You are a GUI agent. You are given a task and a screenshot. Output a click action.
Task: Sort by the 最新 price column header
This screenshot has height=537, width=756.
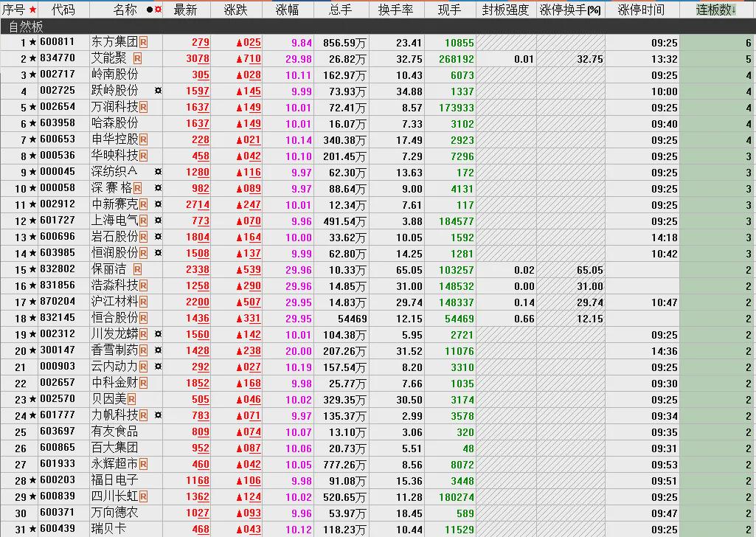click(185, 10)
